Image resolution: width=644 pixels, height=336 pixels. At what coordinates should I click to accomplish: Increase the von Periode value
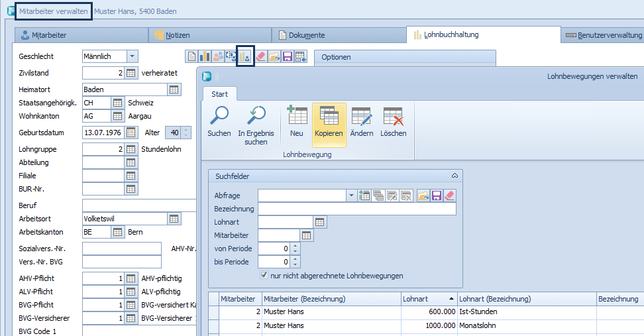pos(295,245)
